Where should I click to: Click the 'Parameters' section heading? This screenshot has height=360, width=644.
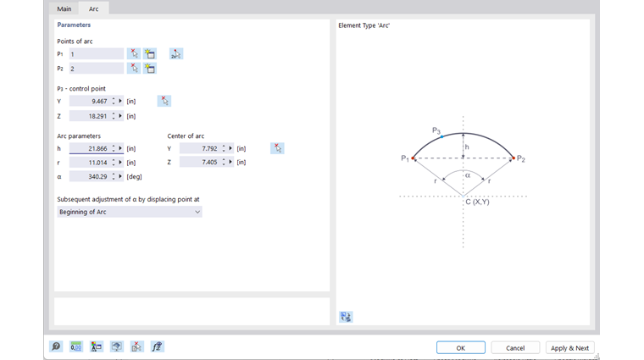coord(74,25)
